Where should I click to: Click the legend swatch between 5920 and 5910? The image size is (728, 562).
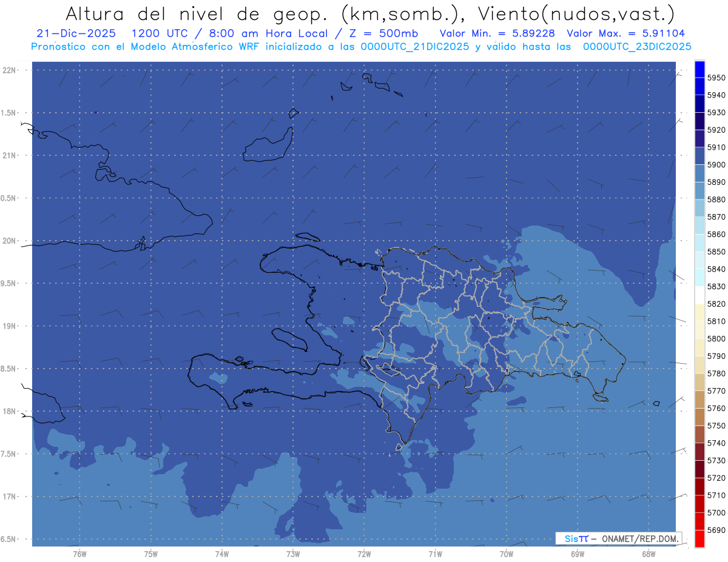pos(699,139)
